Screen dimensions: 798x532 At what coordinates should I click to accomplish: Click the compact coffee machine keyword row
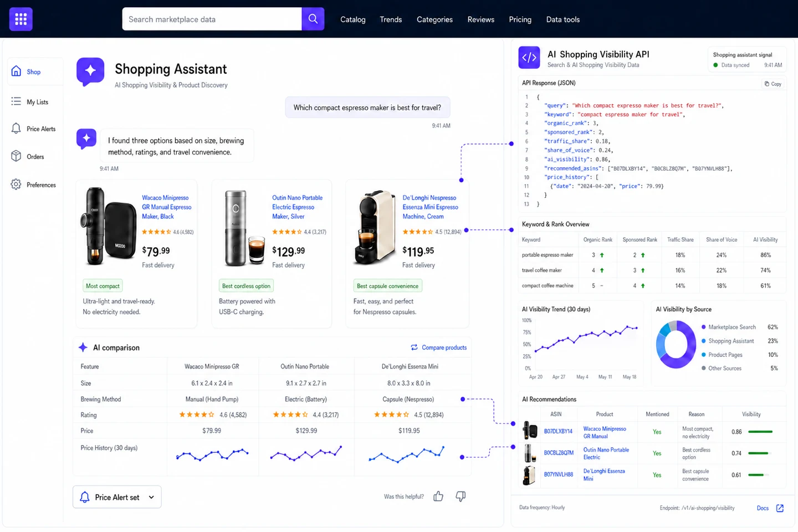point(652,286)
